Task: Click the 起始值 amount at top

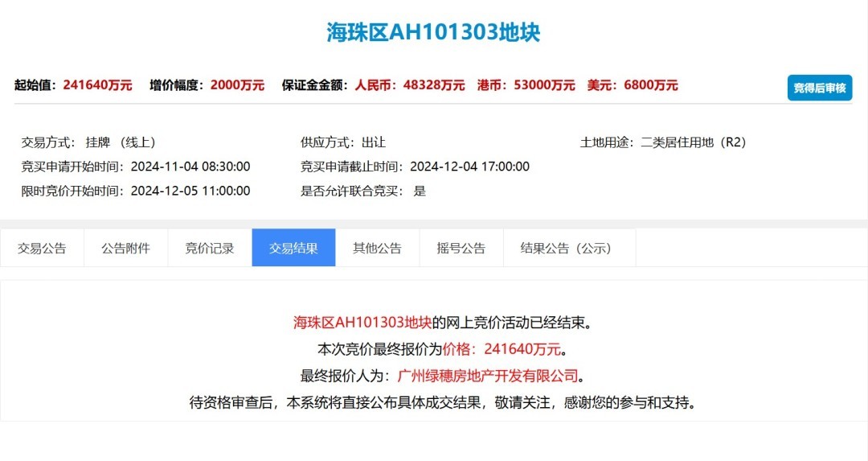Action: pyautogui.click(x=97, y=85)
